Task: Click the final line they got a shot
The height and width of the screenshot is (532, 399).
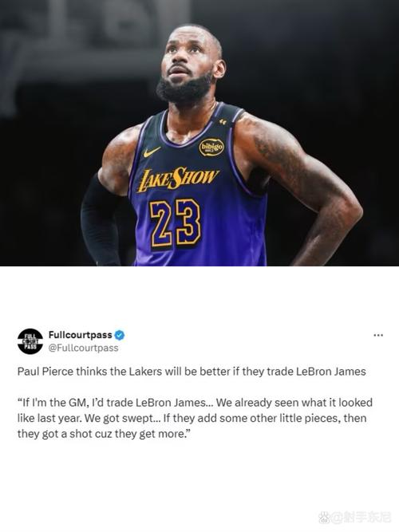Action: 103,434
